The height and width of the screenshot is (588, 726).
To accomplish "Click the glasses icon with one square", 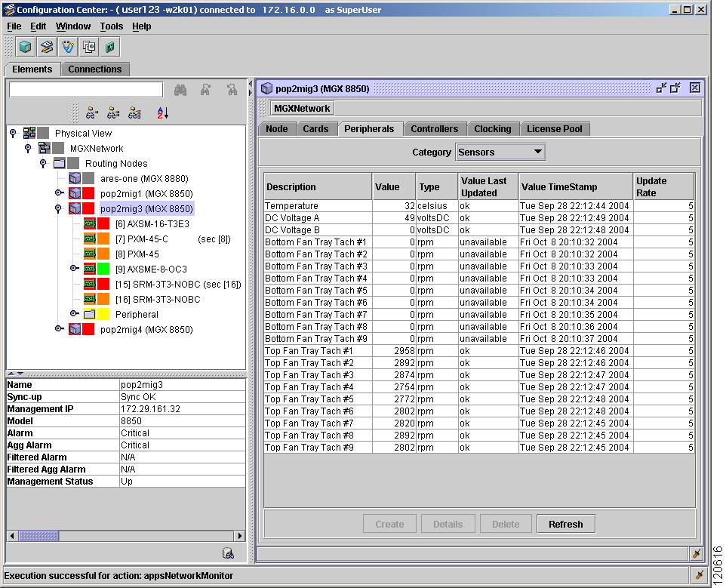I will 92,112.
